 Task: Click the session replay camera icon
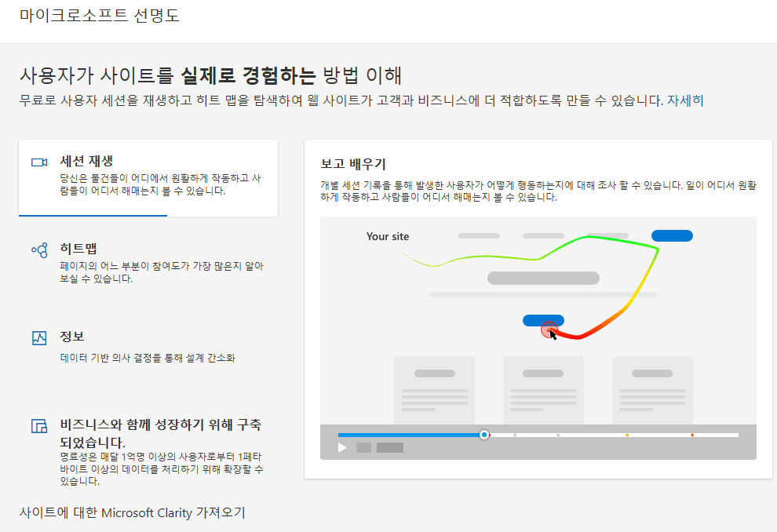pyautogui.click(x=39, y=162)
